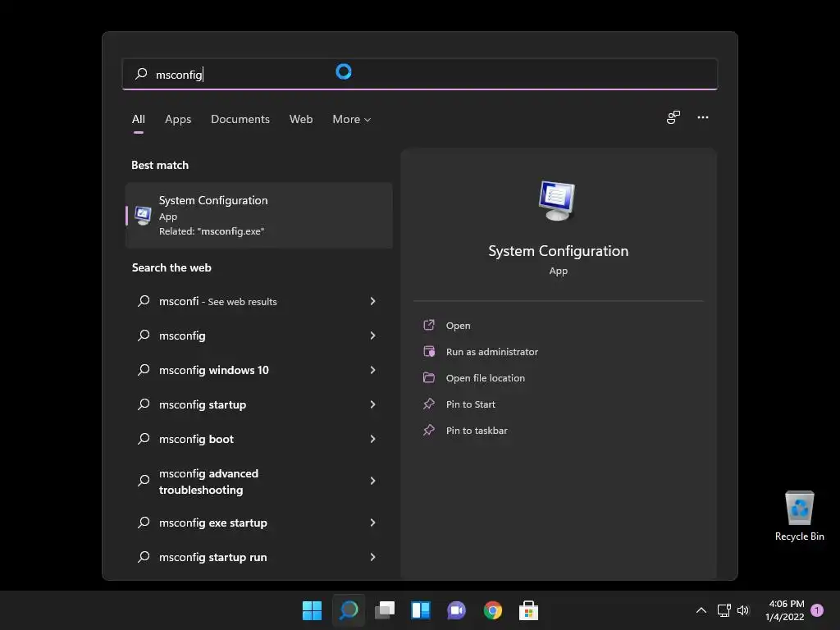Click the volume speaker tray icon
The height and width of the screenshot is (630, 840).
click(743, 610)
